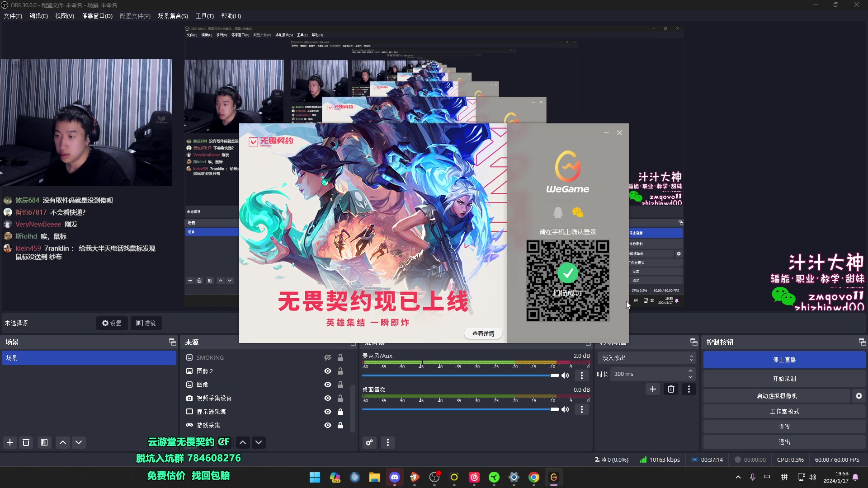Image resolution: width=868 pixels, height=488 pixels.
Task: Click 开始录制 button
Action: [x=784, y=379]
